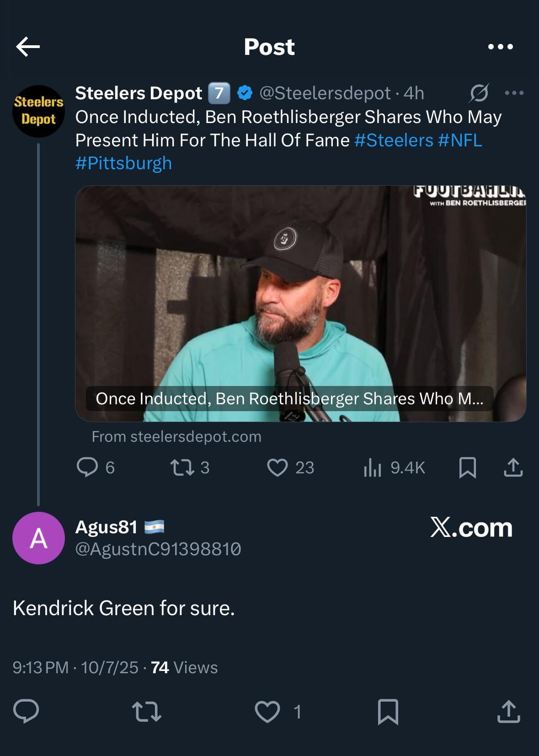Open the Ben Roethlisberger article preview image
Screen dimensions: 539x756
(x=300, y=303)
